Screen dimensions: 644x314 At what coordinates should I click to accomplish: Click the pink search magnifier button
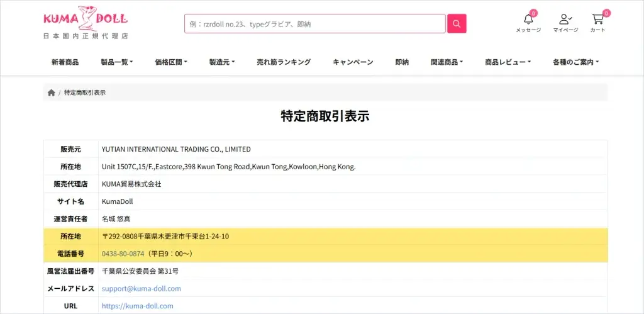pyautogui.click(x=457, y=23)
